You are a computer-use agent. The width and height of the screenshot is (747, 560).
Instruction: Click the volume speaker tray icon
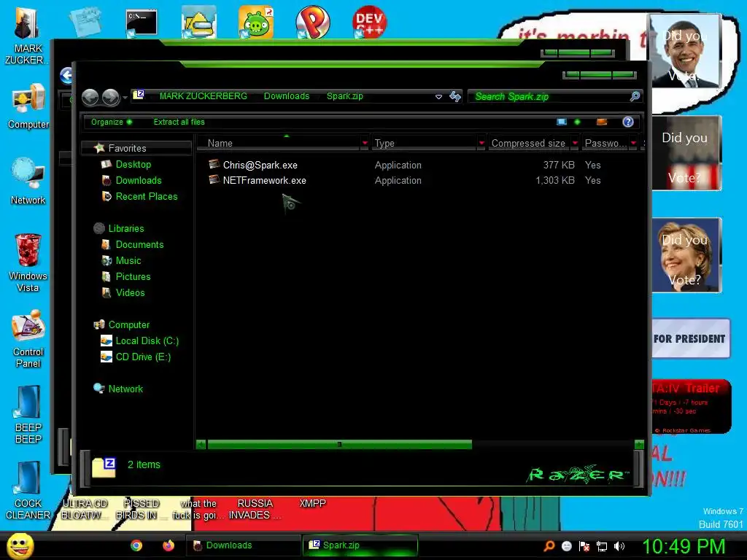point(619,546)
